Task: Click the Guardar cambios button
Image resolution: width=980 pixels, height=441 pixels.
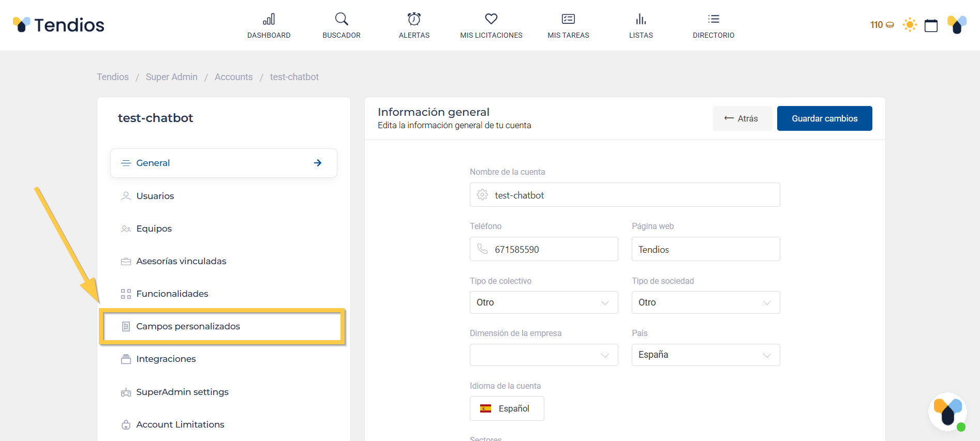Action: 824,118
